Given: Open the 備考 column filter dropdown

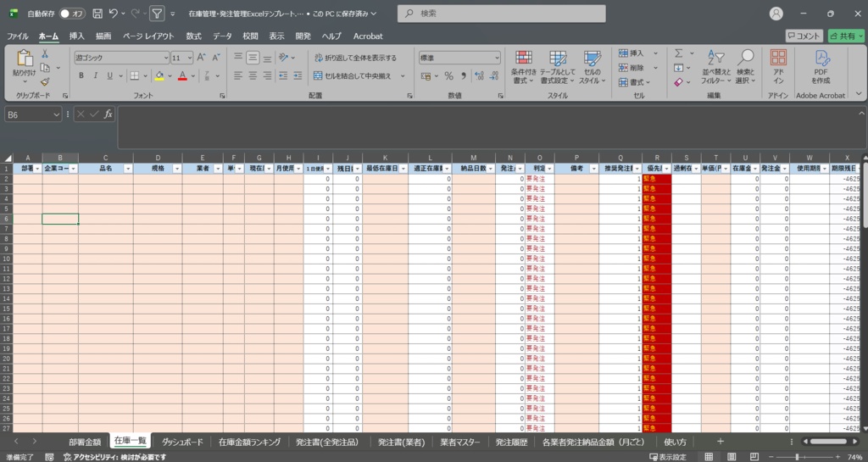Looking at the screenshot, I should (x=594, y=169).
